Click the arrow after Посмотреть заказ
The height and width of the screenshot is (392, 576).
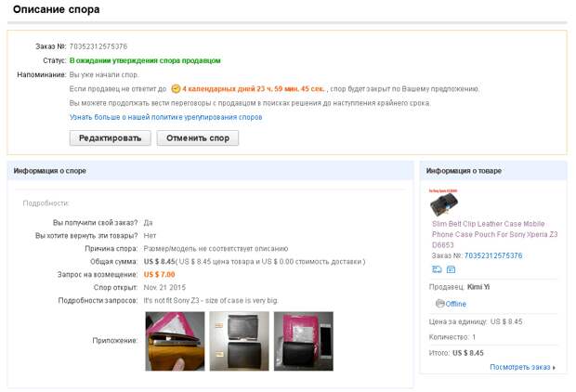click(x=554, y=368)
